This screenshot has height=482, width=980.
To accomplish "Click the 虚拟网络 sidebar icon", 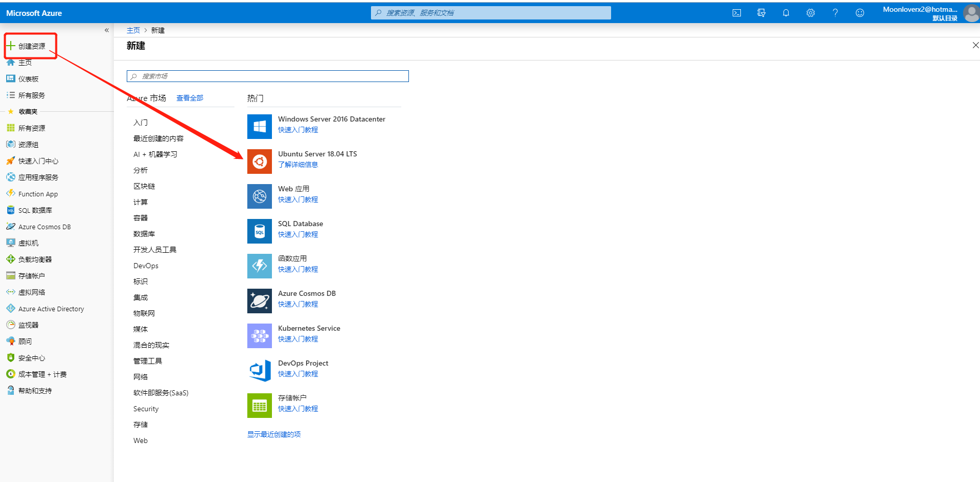I will click(11, 292).
